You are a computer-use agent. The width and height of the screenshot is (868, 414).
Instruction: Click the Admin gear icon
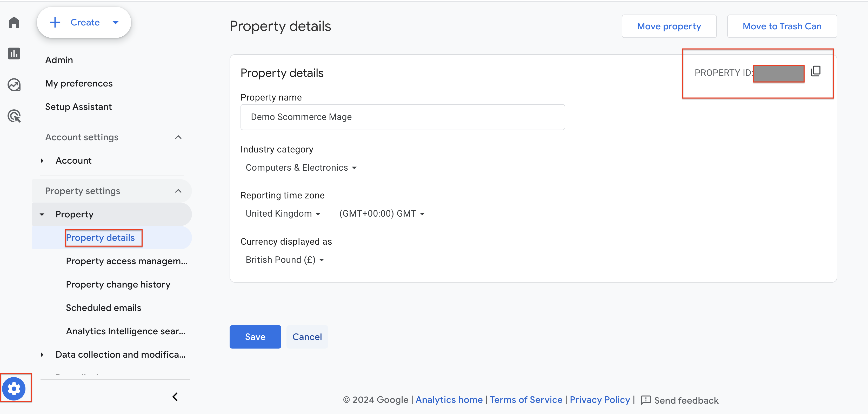tap(14, 389)
